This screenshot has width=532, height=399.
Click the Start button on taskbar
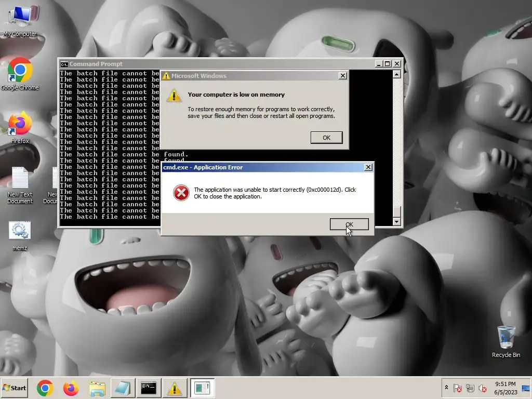pyautogui.click(x=14, y=388)
